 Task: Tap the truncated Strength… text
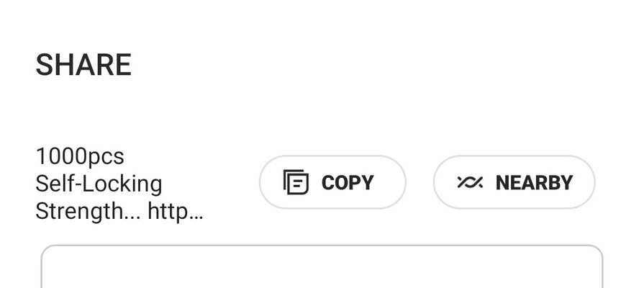88,212
